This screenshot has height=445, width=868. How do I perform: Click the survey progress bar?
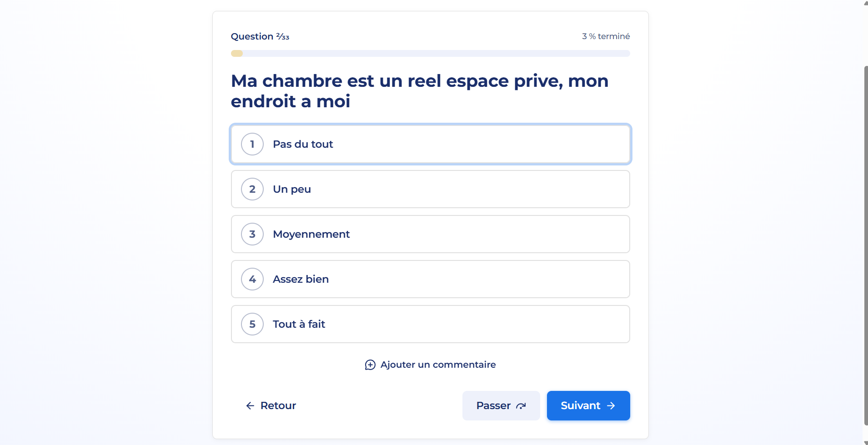(x=430, y=54)
